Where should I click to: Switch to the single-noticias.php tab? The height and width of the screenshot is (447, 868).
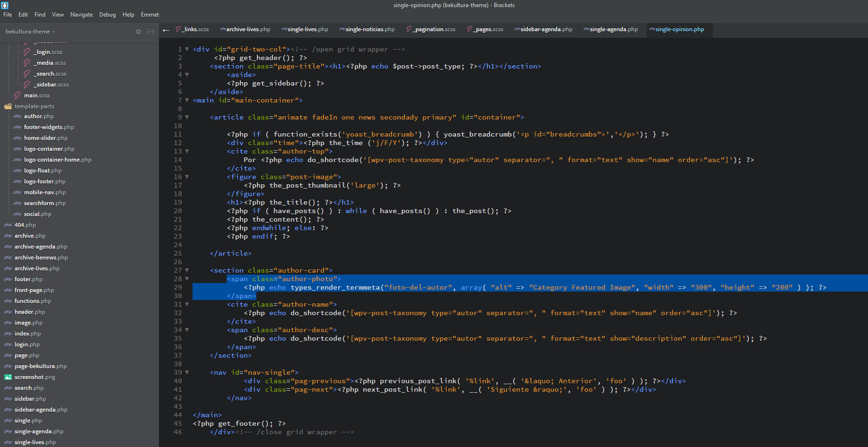(367, 29)
